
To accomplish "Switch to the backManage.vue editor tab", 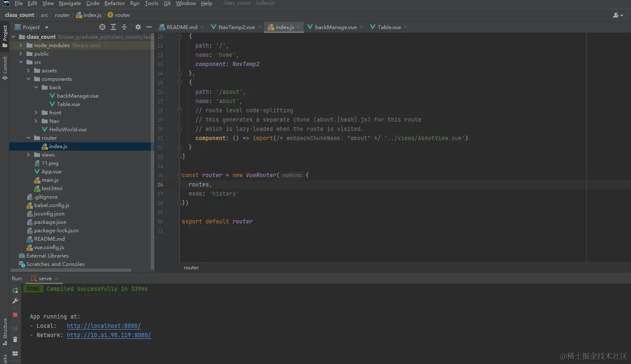I will point(335,27).
